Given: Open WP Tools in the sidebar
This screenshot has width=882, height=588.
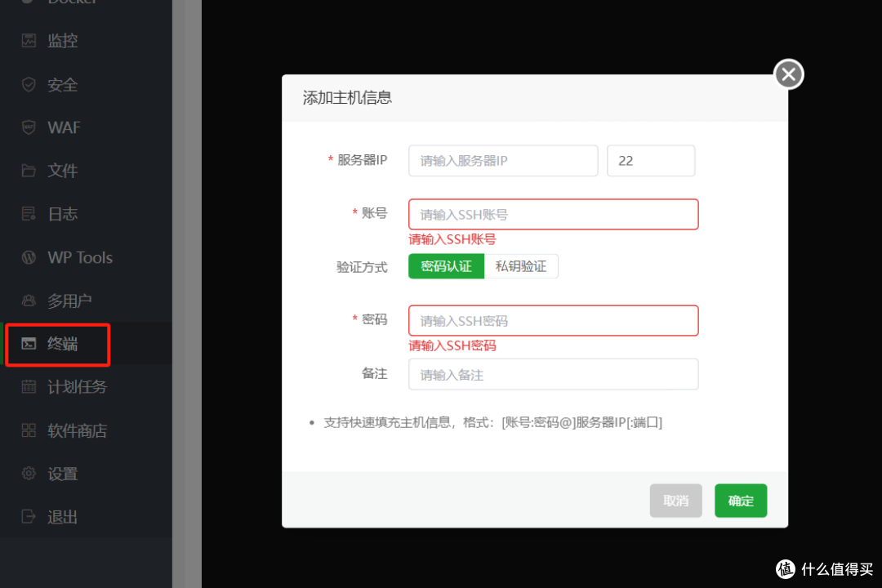Looking at the screenshot, I should (86, 257).
